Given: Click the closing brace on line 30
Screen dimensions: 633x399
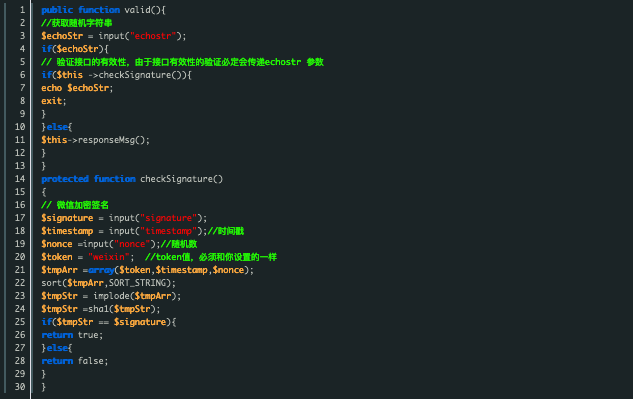Looking at the screenshot, I should pyautogui.click(x=44, y=387).
